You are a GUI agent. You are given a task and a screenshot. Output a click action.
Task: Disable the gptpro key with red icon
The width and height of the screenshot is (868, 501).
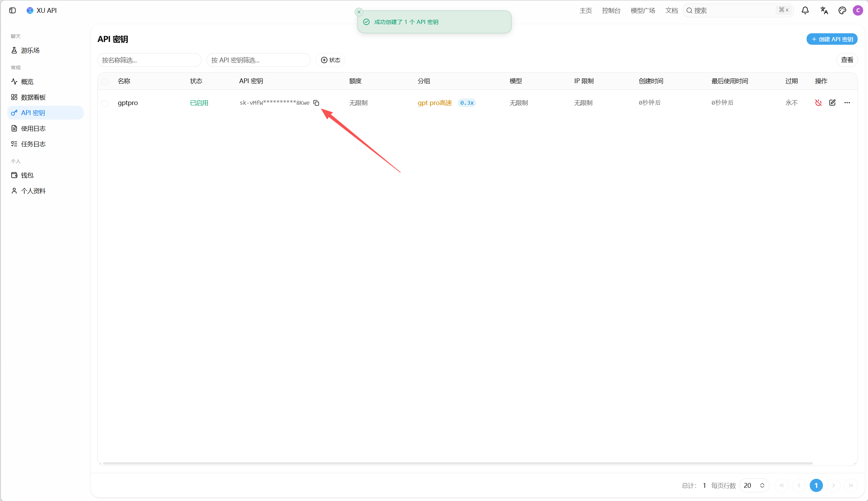(818, 103)
